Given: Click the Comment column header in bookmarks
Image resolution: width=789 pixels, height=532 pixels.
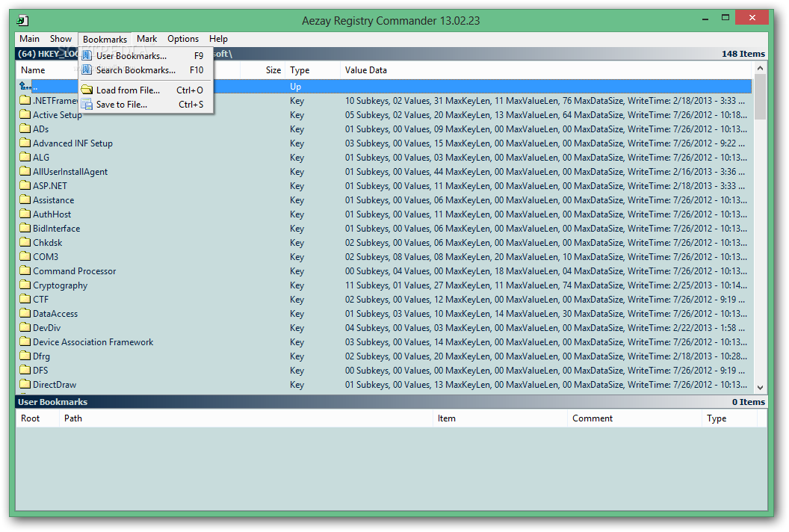Looking at the screenshot, I should pyautogui.click(x=634, y=418).
